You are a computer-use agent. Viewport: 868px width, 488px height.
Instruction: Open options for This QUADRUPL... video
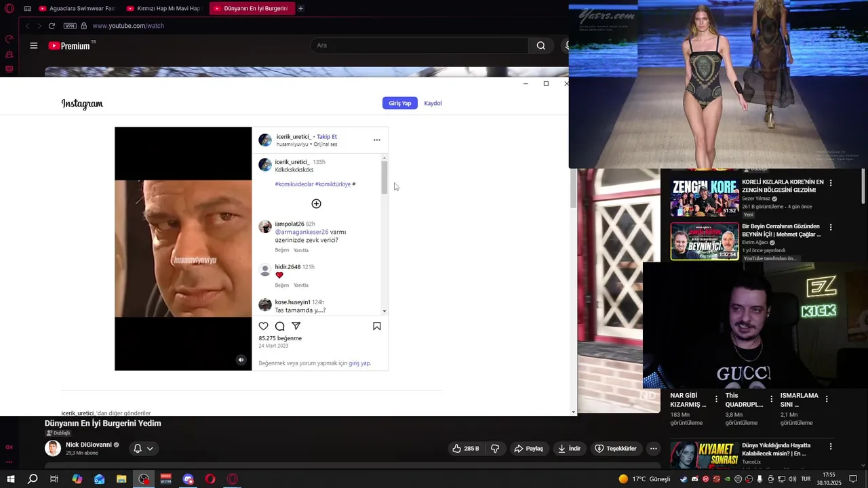coord(771,399)
